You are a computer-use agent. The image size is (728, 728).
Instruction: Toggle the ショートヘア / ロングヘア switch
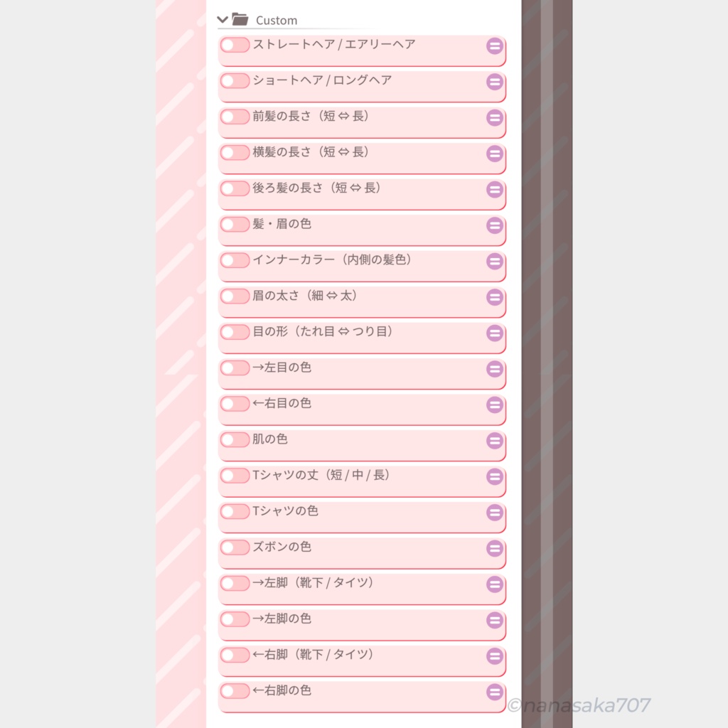(235, 81)
